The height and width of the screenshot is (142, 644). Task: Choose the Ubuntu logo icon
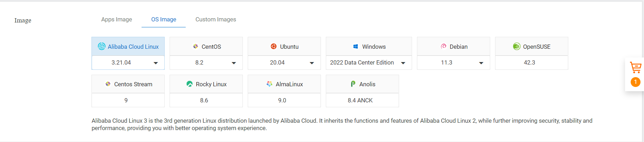[274, 46]
